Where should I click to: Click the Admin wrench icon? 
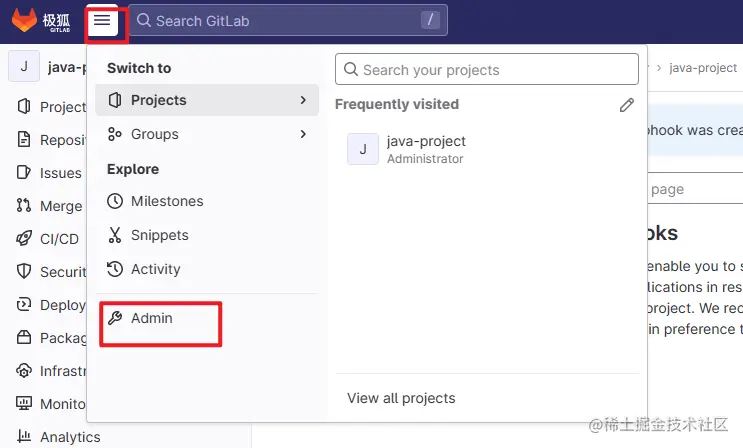tap(115, 318)
